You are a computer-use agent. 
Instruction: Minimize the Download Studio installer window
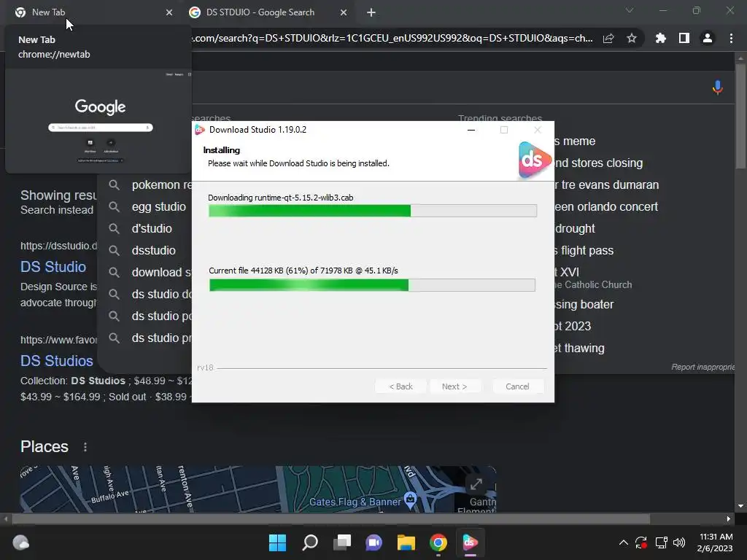coord(471,130)
